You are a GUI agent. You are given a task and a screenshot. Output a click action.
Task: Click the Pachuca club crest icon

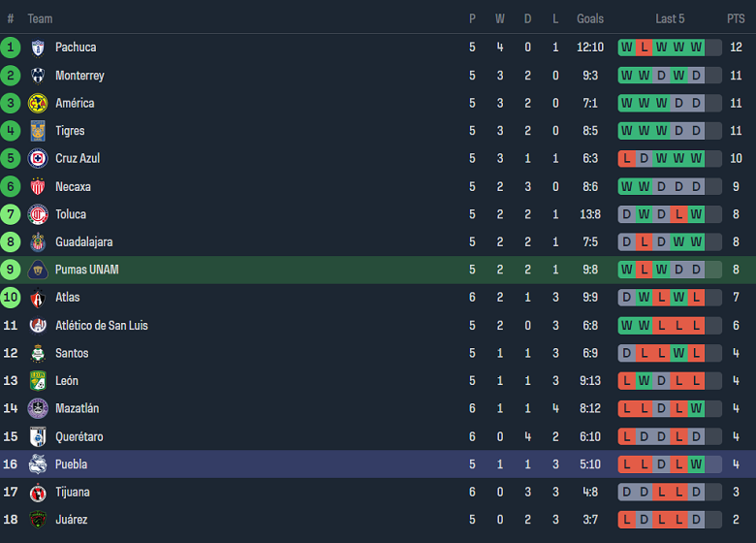38,48
